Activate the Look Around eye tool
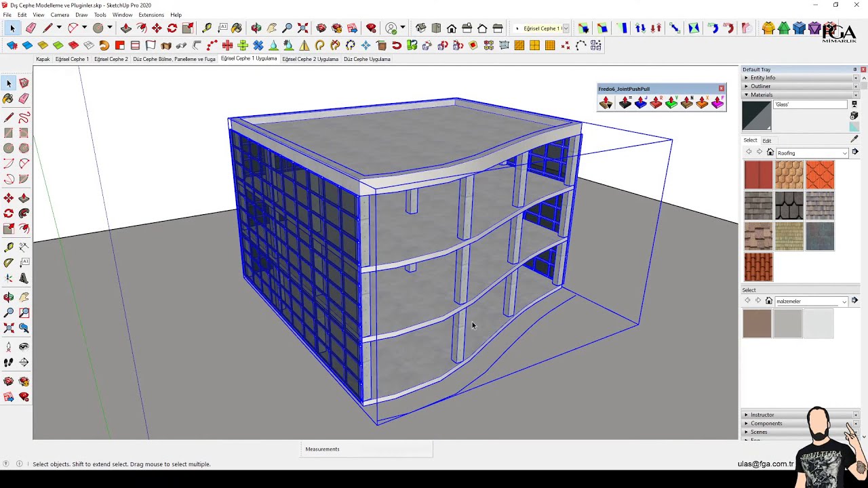The width and height of the screenshot is (868, 488). 24,347
